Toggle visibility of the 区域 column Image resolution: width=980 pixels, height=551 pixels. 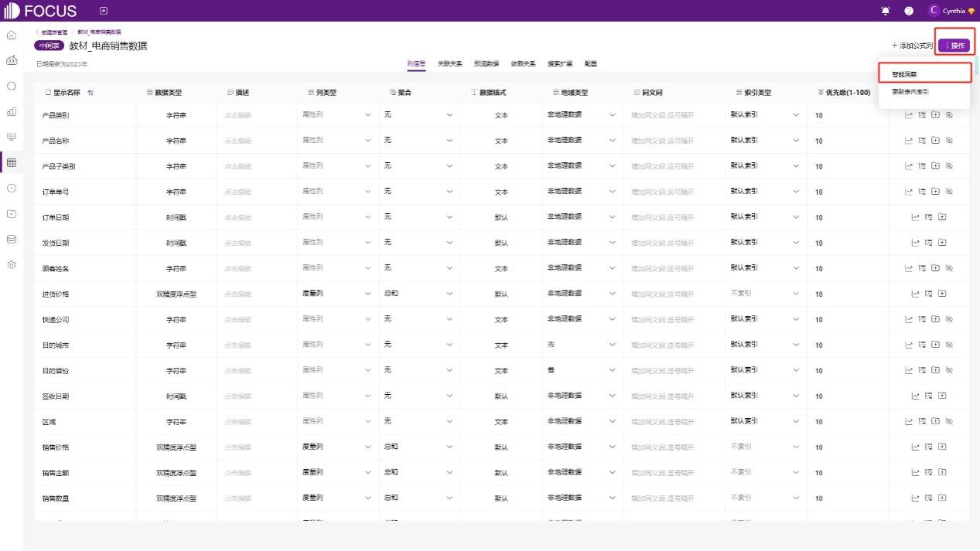pyautogui.click(x=949, y=421)
